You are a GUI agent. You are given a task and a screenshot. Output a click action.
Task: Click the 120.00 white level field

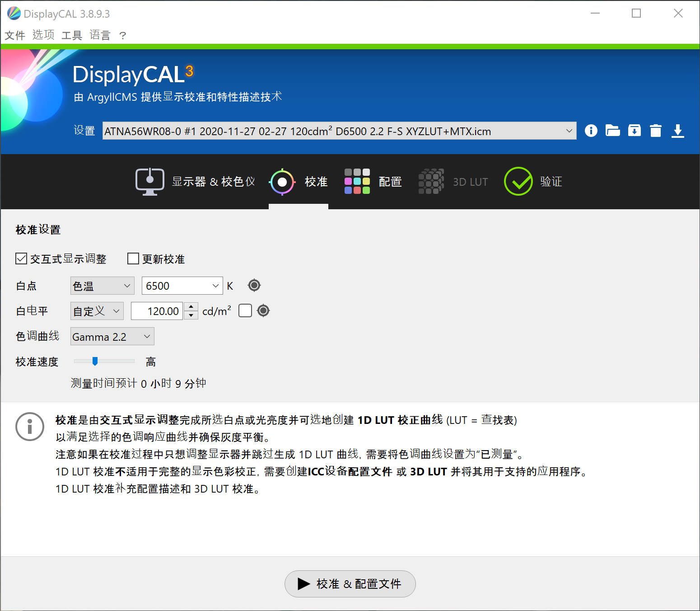[x=157, y=311]
